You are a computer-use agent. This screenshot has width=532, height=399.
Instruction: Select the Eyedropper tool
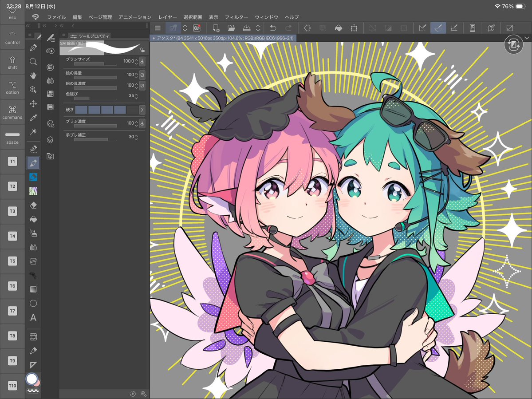pos(33,118)
